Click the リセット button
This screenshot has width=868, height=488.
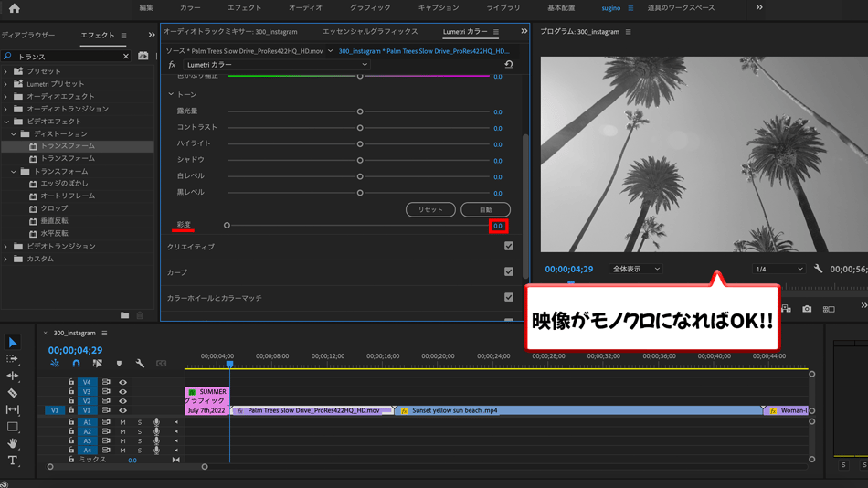tap(430, 209)
